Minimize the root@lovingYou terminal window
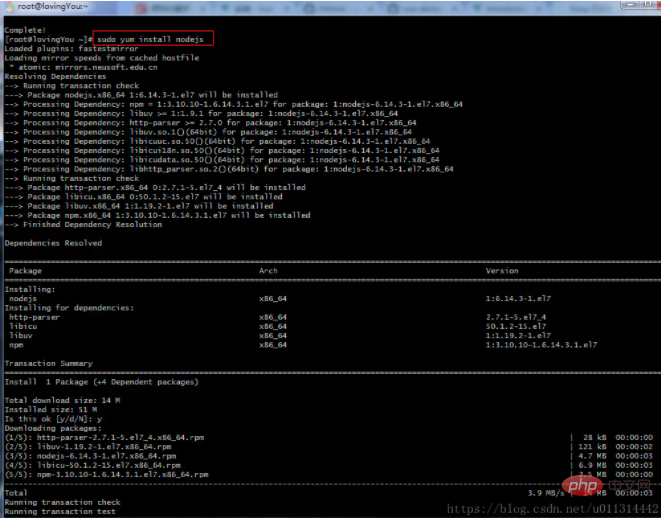The height and width of the screenshot is (518, 661). [x=630, y=4]
